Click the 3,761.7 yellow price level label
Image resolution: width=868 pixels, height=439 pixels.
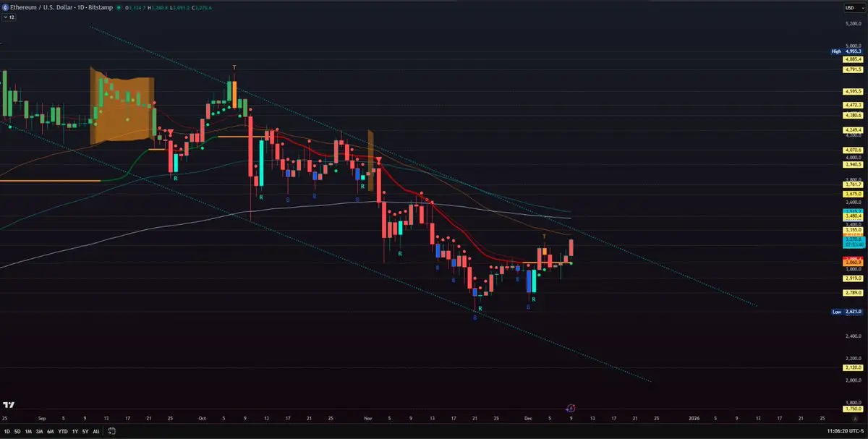[851, 184]
